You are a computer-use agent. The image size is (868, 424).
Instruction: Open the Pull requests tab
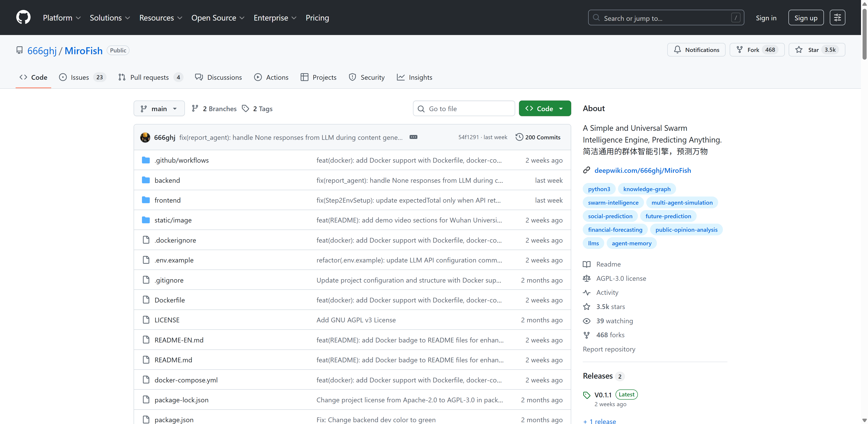click(149, 77)
